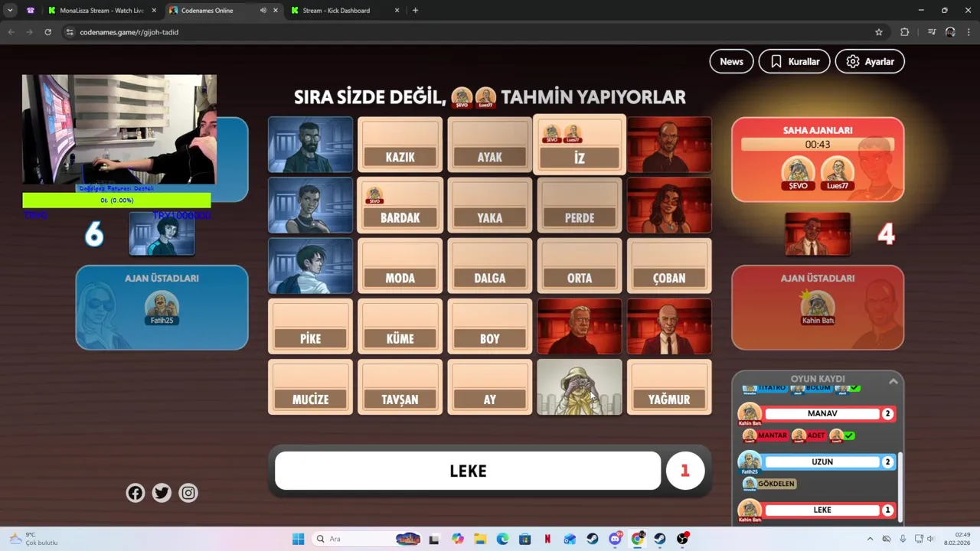Select the MODA word card

(400, 266)
